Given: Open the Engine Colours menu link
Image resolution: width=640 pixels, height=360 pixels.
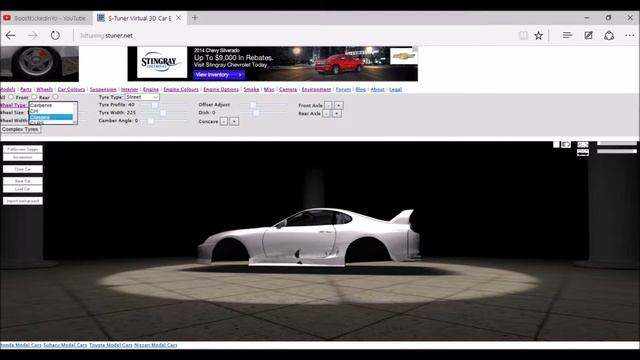Looking at the screenshot, I should coord(181,89).
